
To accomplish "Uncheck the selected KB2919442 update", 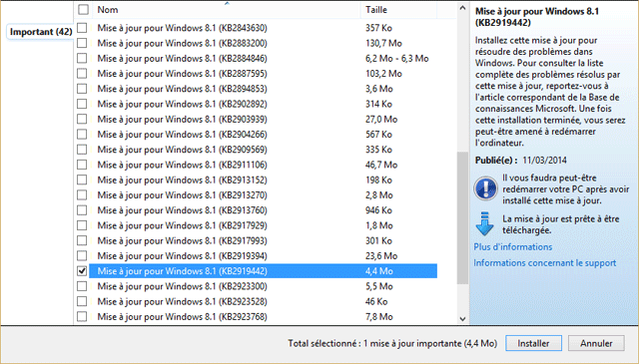I will coord(82,271).
